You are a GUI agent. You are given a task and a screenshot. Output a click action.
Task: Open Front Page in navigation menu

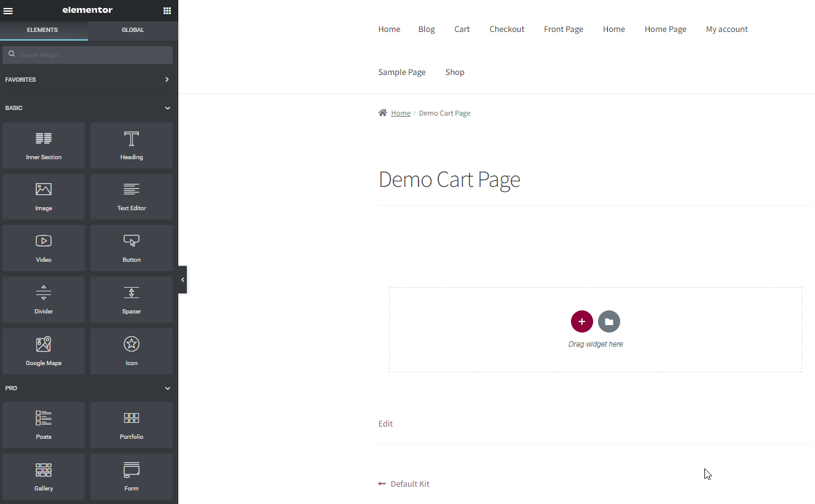(564, 29)
